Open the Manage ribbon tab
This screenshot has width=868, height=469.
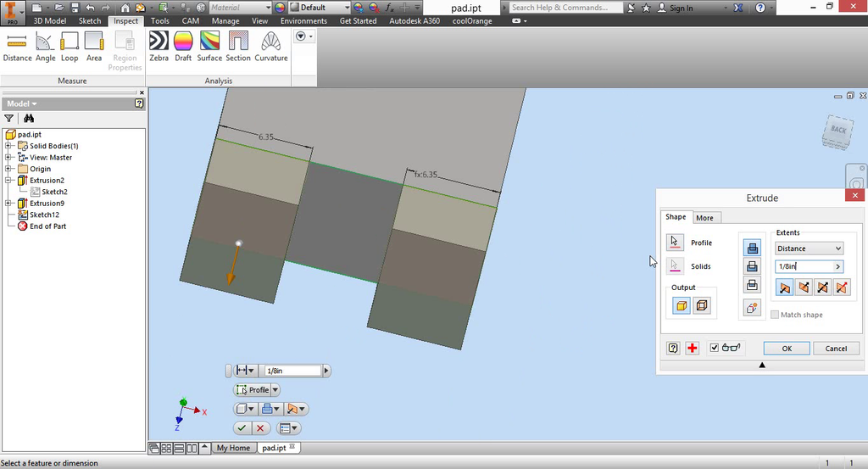pyautogui.click(x=225, y=21)
